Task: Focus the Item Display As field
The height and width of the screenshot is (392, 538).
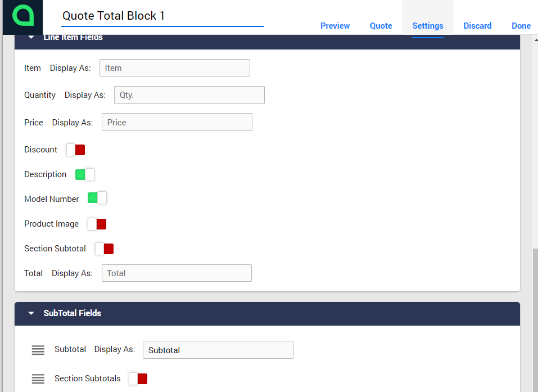Action: coord(174,68)
